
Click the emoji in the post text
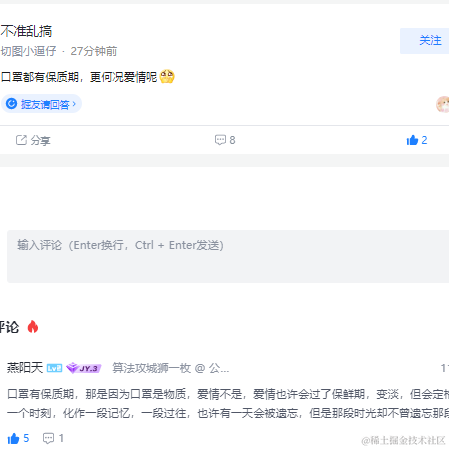[167, 77]
